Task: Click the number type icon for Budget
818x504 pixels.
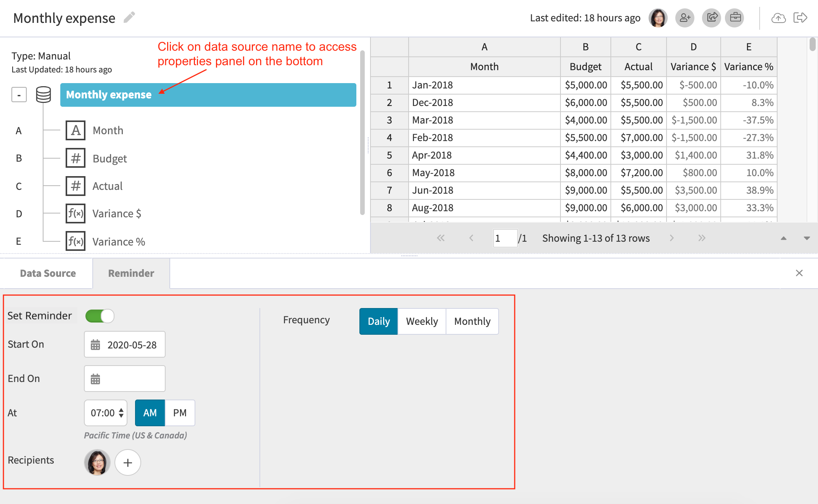Action: 76,158
